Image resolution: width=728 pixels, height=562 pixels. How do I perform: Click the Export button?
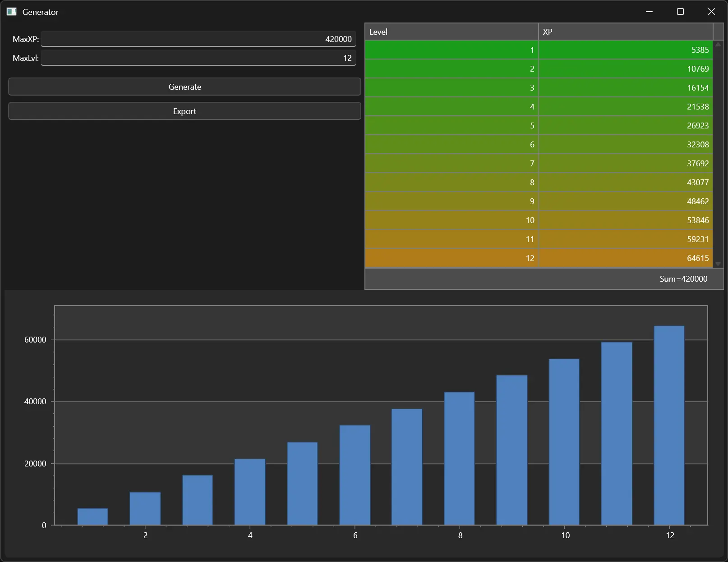coord(184,111)
